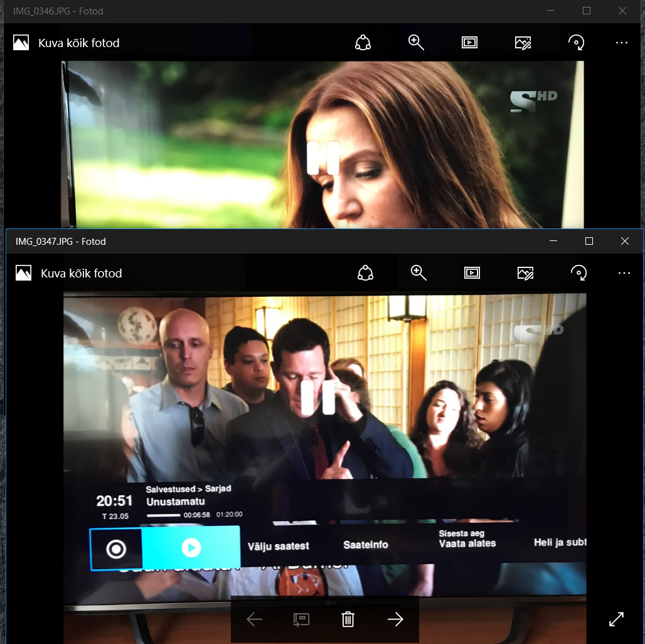Screen dimensions: 645x644
Task: Click 'Kuva kõik fotod' in IMG_0346 window
Action: 79,43
